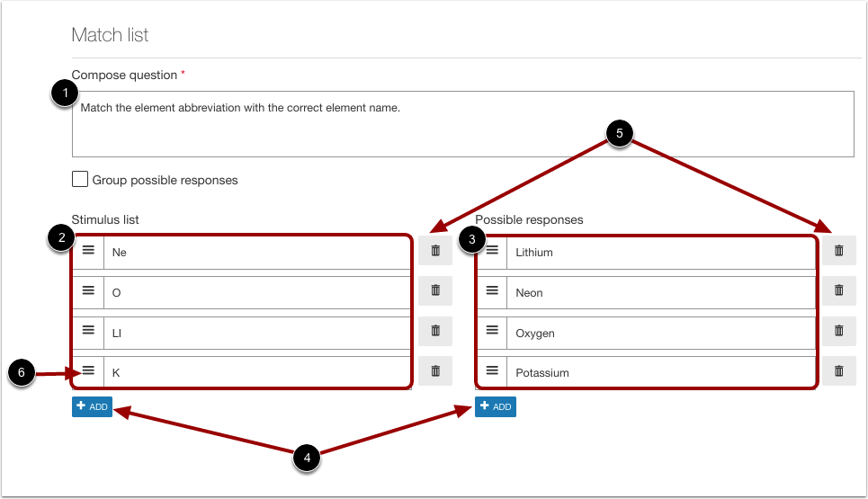Edit the Neon response field
This screenshot has width=868, height=499.
(661, 292)
